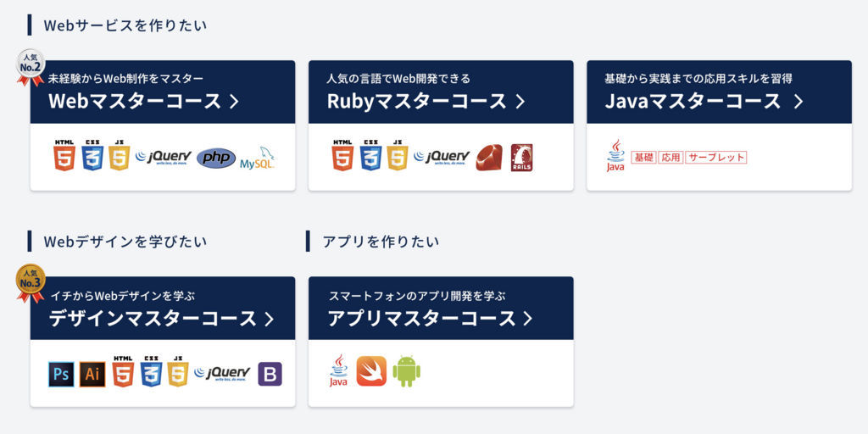Click JS icon in デザインマスターコース card
This screenshot has height=434, width=868.
(x=178, y=371)
